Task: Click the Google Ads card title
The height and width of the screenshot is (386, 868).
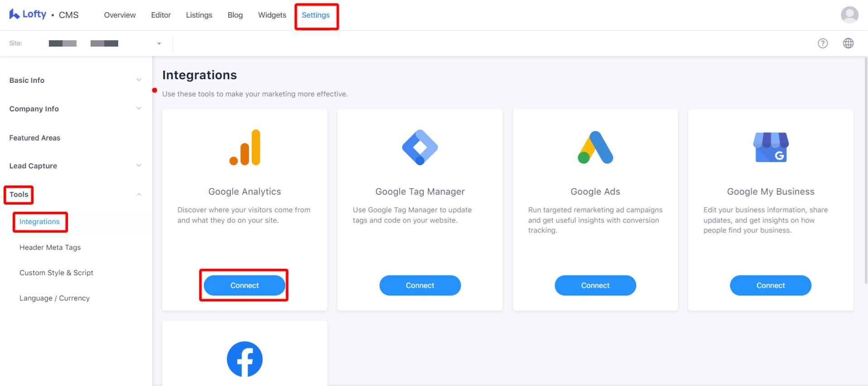Action: (595, 191)
